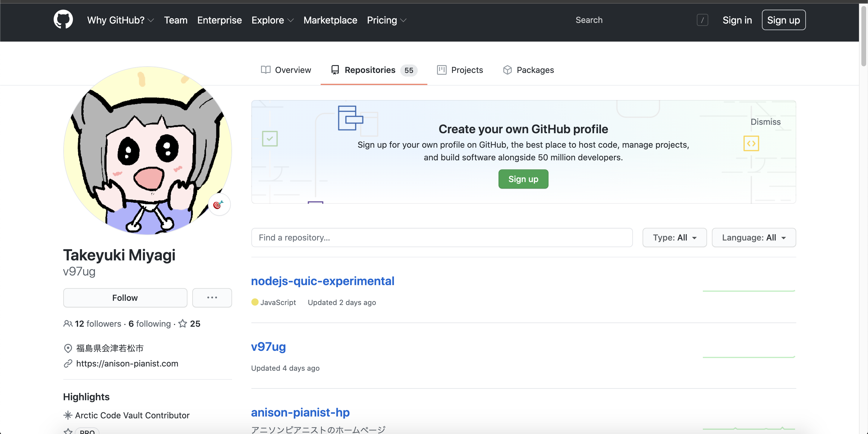
Task: Open the Packages tab
Action: pyautogui.click(x=528, y=70)
